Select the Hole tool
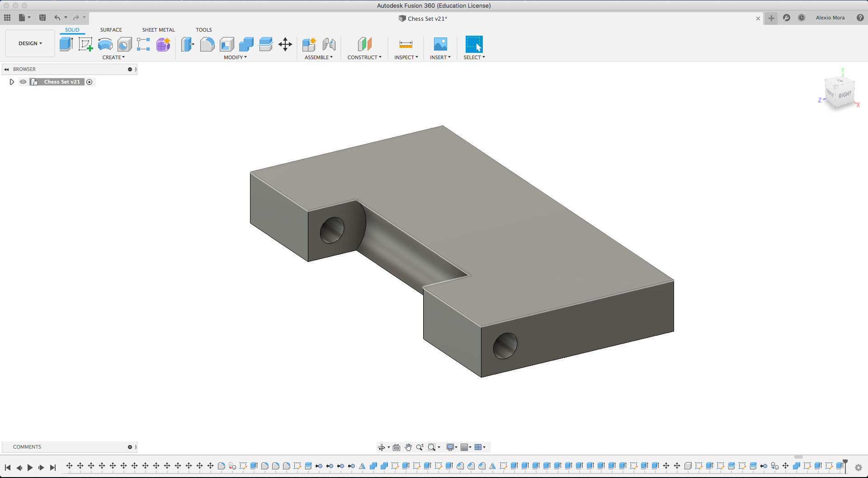868x478 pixels. [x=124, y=44]
